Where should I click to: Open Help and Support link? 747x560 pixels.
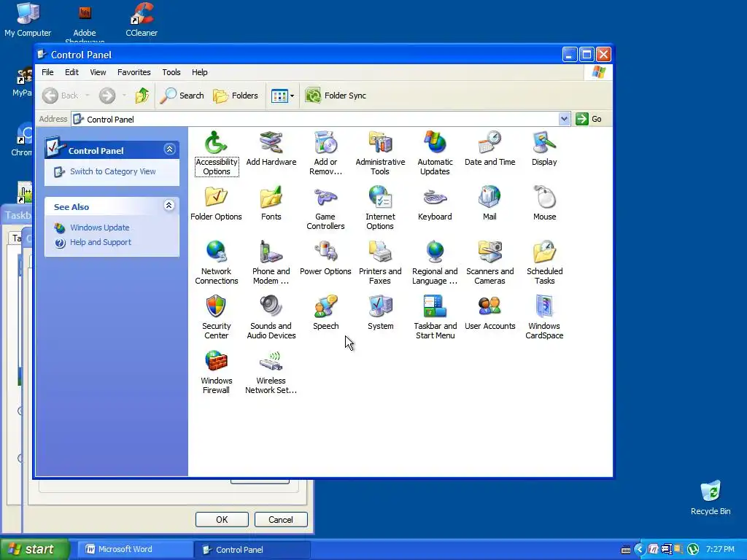[x=101, y=242]
